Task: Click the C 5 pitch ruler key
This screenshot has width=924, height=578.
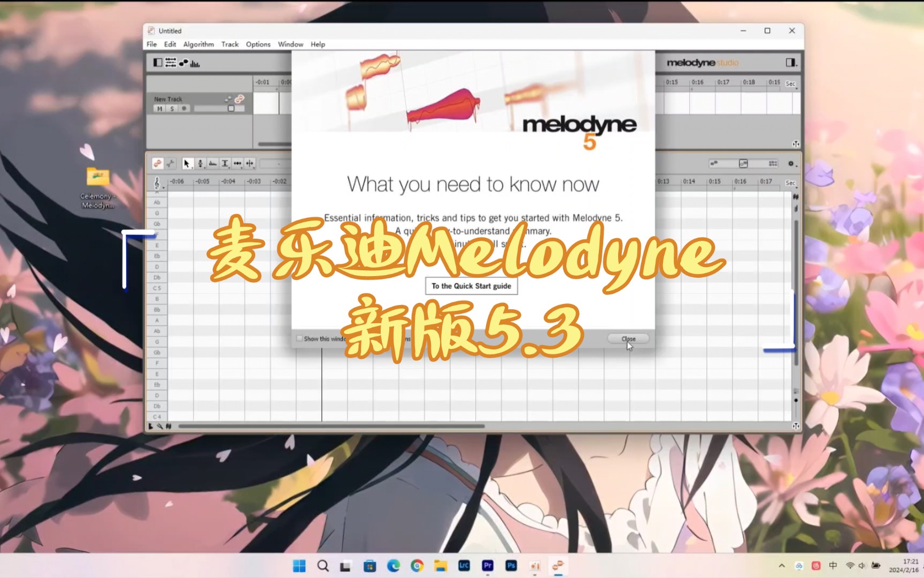Action: [157, 288]
